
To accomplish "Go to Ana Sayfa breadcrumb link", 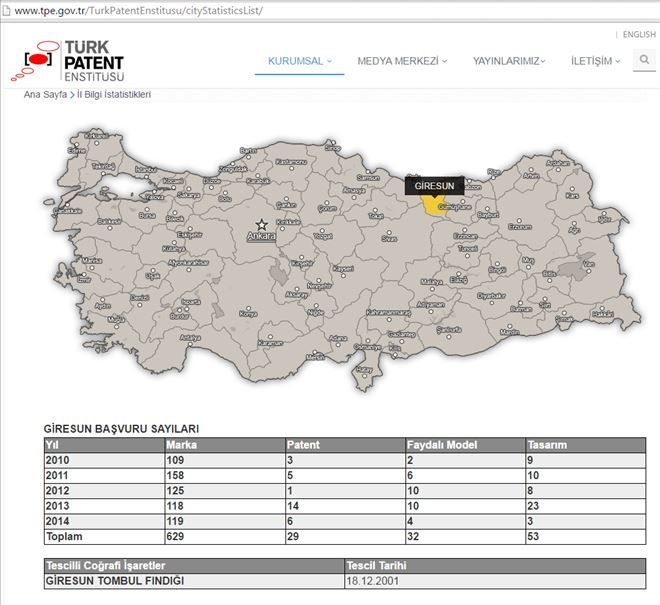I will (x=45, y=95).
